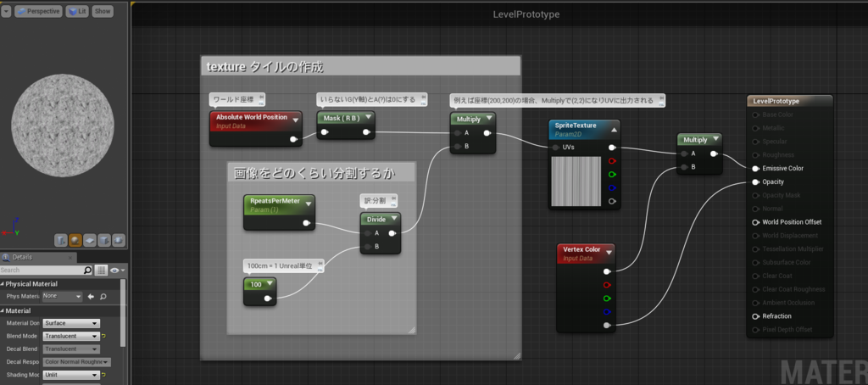868x385 pixels.
Task: Click SpriteTexture green channel output pin
Action: coord(612,175)
